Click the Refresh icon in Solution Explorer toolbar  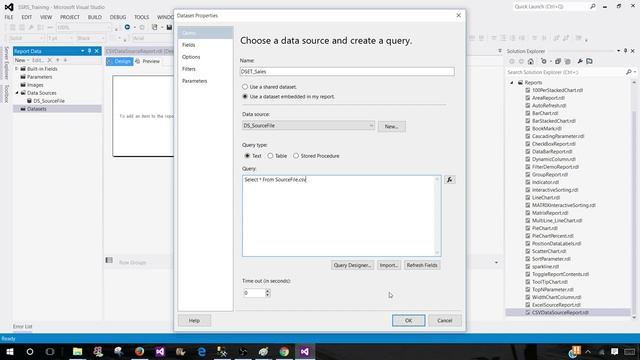[x=543, y=62]
